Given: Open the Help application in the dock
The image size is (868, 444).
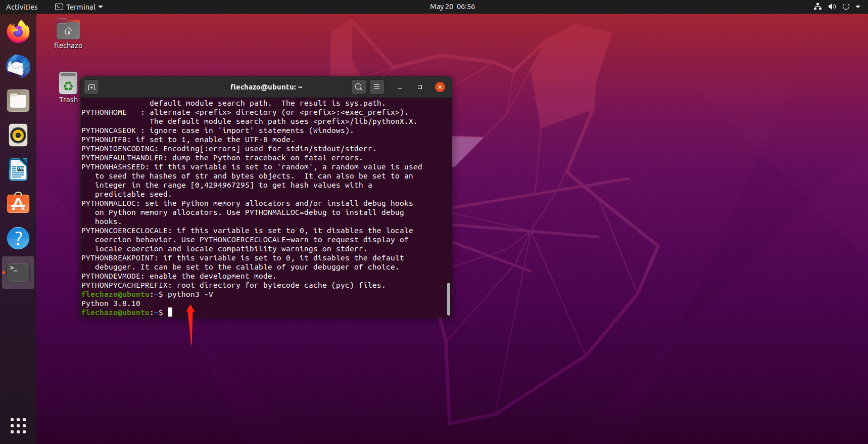Looking at the screenshot, I should tap(18, 238).
